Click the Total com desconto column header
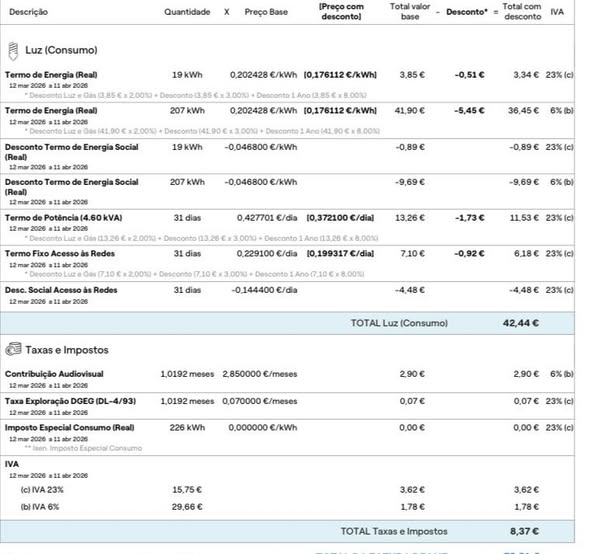590x554 pixels. pyautogui.click(x=522, y=12)
